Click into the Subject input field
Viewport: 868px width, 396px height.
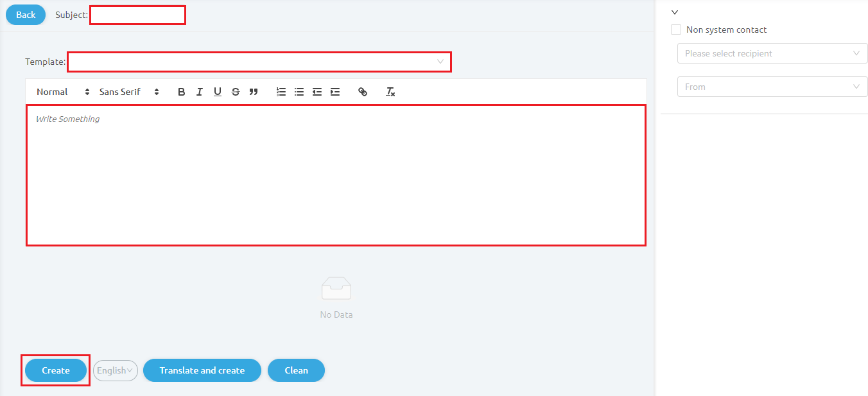pos(137,15)
